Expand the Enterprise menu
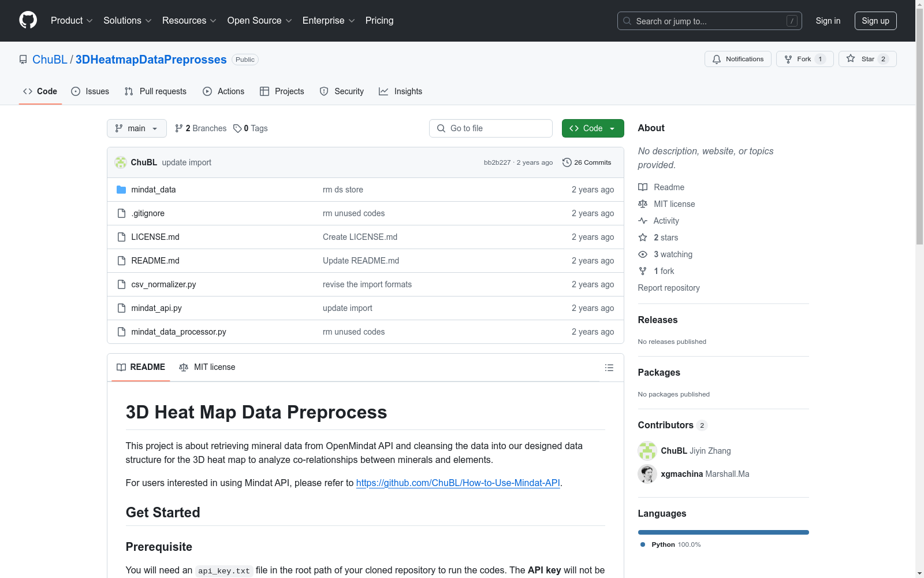 coord(329,21)
